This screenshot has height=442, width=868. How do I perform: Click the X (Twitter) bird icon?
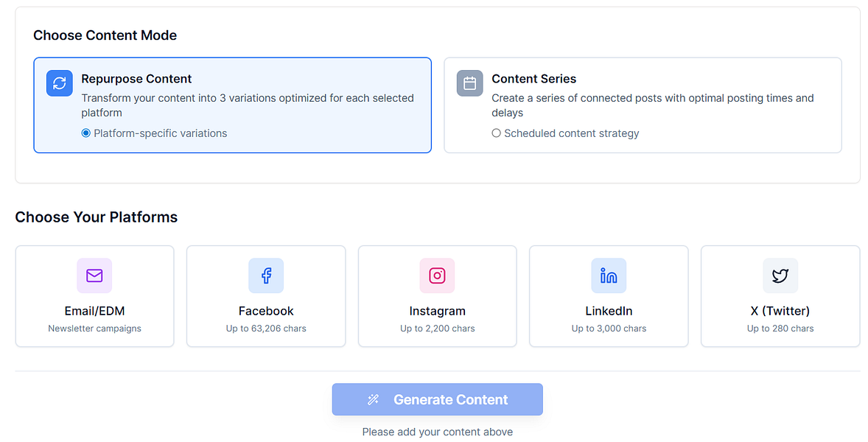(780, 276)
